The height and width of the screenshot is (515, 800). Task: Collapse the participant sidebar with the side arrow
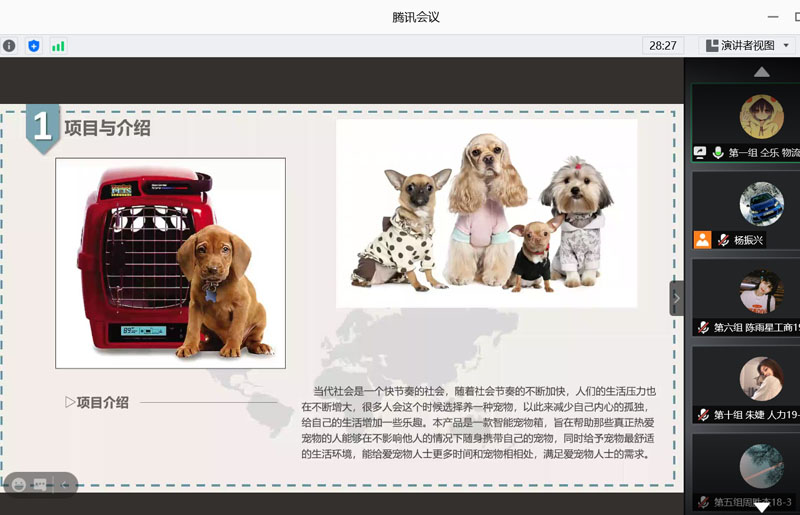tap(676, 298)
